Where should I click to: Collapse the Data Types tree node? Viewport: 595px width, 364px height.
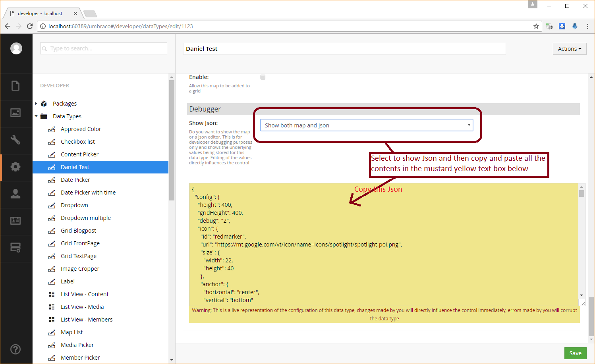[36, 116]
